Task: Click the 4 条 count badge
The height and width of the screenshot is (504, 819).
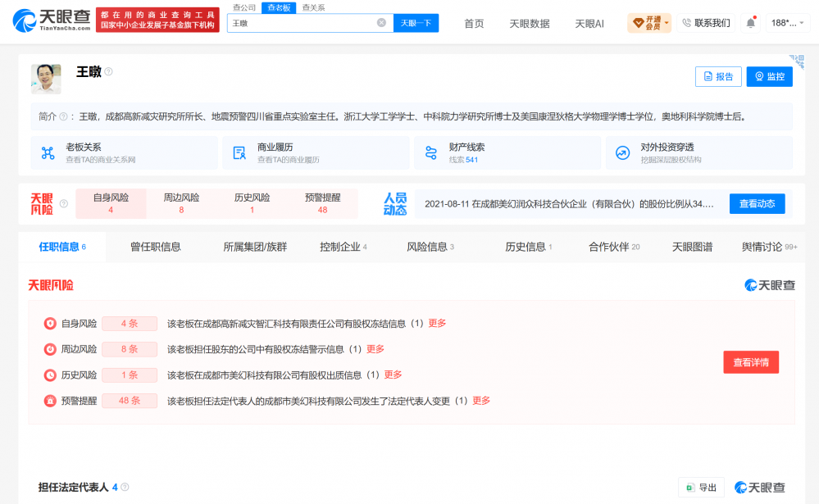Action: 130,324
